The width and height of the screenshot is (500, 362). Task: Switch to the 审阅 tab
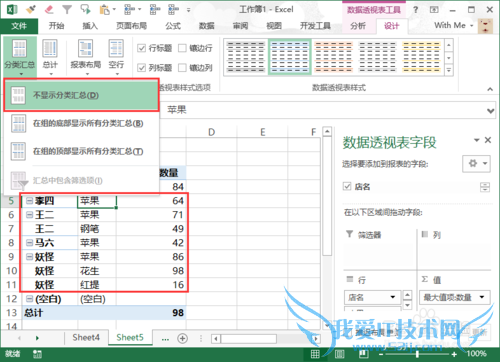[x=240, y=26]
